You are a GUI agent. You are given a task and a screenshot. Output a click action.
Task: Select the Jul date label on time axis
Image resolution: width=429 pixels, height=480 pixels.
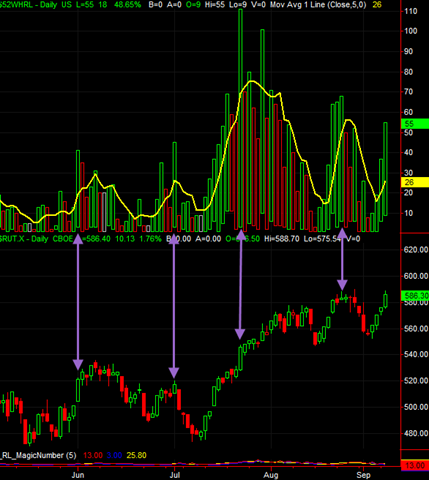(x=175, y=475)
